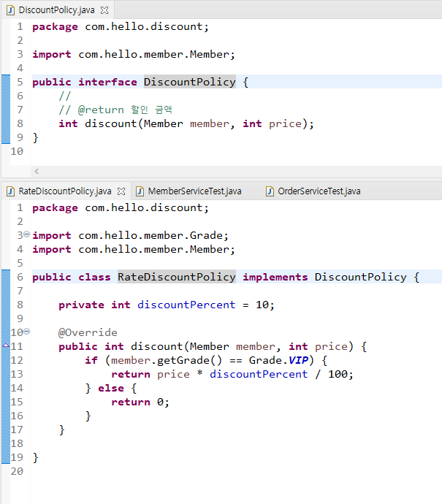Viewport: 442px width, 504px height.
Task: Click 'com.hello.member.Grade' import text
Action: pos(150,236)
